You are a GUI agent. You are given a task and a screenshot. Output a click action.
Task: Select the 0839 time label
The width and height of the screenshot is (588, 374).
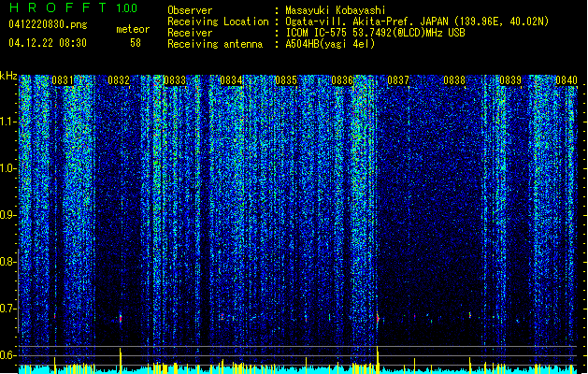pyautogui.click(x=510, y=80)
